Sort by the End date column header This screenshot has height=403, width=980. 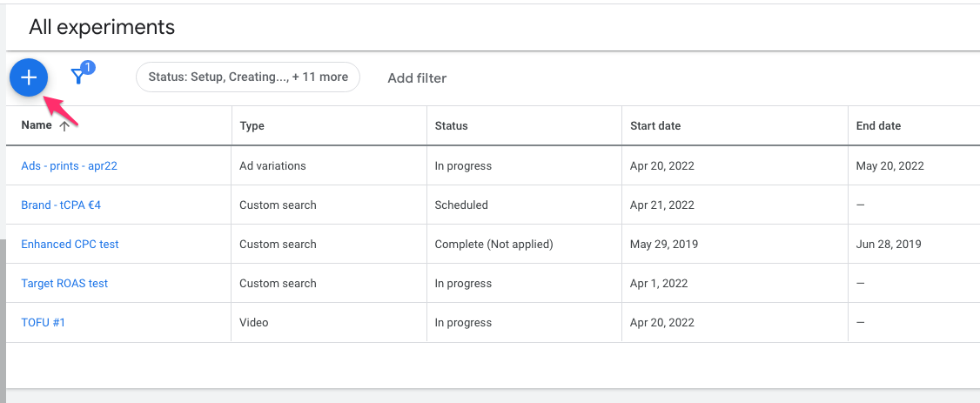pos(878,125)
